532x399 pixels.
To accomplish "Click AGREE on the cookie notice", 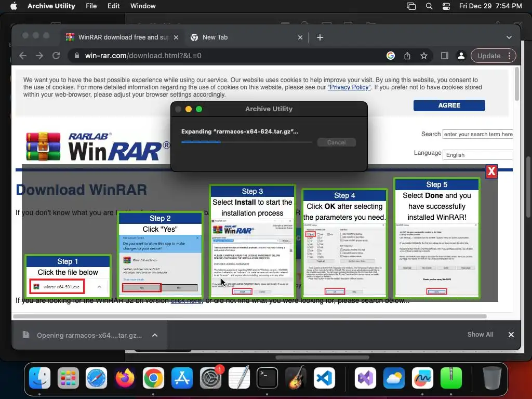I will tap(449, 105).
